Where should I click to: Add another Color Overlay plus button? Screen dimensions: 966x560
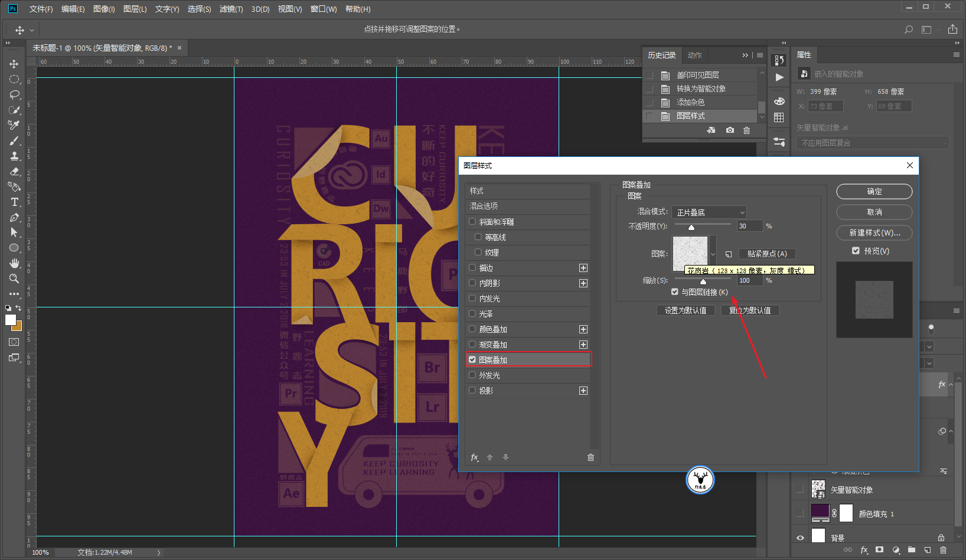[583, 329]
